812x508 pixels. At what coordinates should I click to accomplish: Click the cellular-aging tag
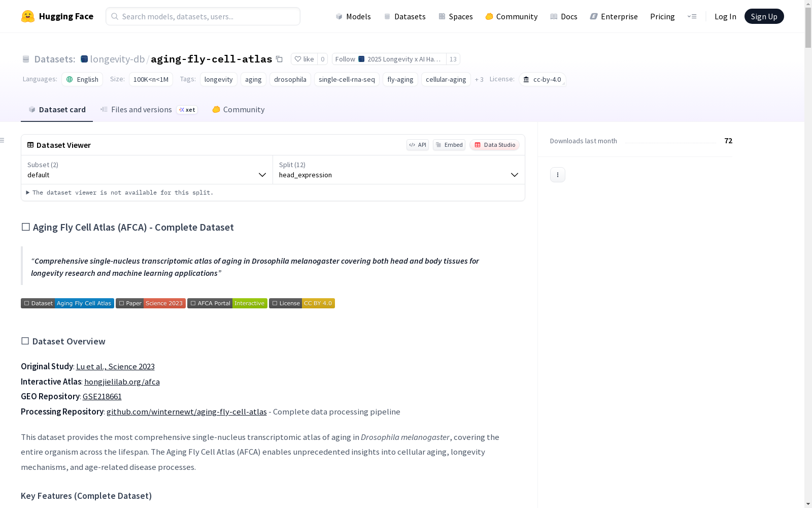pyautogui.click(x=446, y=79)
